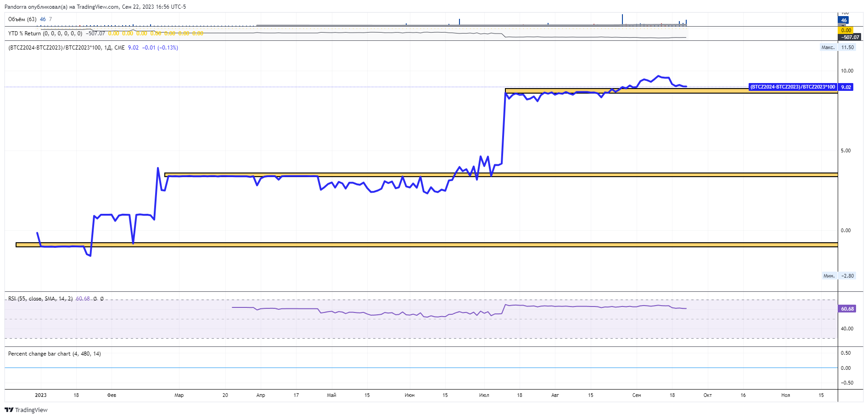Click the −2.80 minimum price value
Viewport: 868px width, 418px height.
[x=847, y=276]
